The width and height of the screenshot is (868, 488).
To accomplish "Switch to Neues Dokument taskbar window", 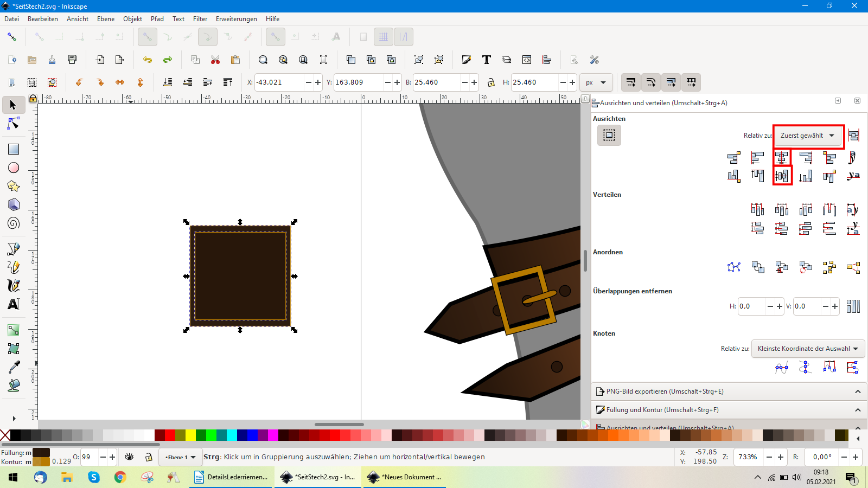I will coord(404,477).
